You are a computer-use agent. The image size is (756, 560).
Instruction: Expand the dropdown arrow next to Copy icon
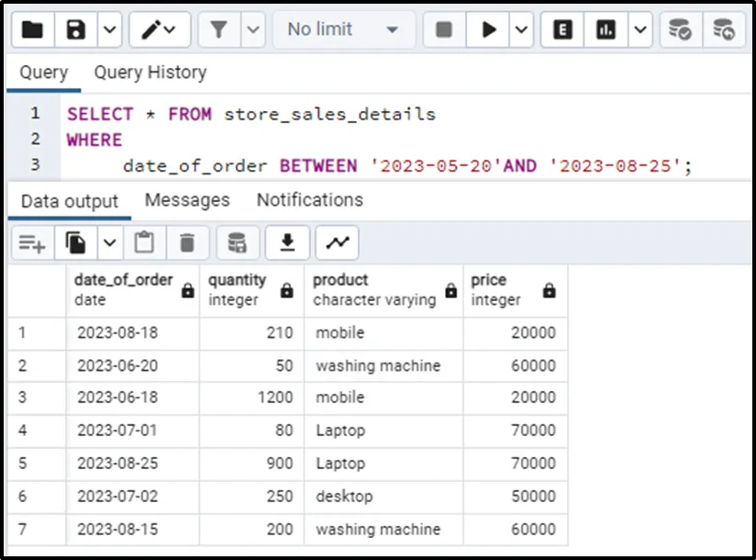(x=110, y=243)
